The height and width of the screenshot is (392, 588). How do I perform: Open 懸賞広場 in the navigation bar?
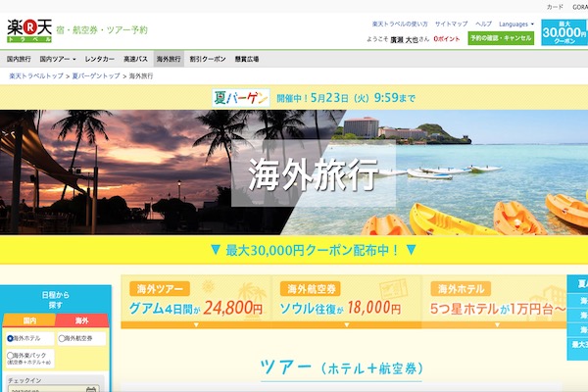[x=247, y=59]
